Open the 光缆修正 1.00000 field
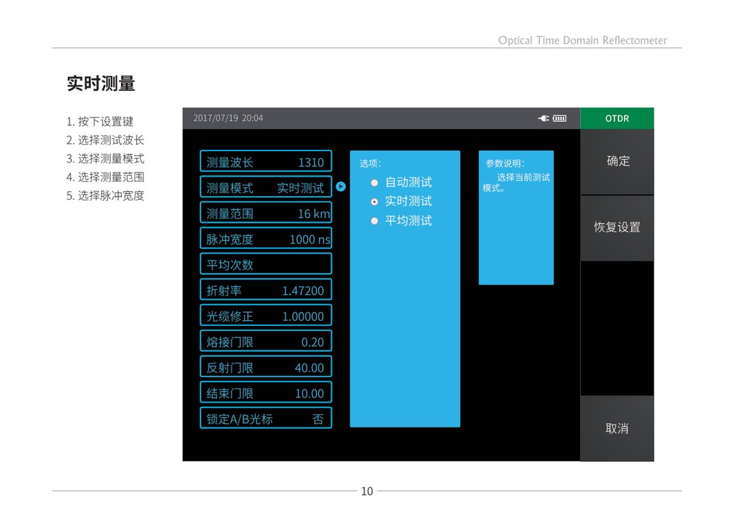The height and width of the screenshot is (532, 756). [x=266, y=315]
